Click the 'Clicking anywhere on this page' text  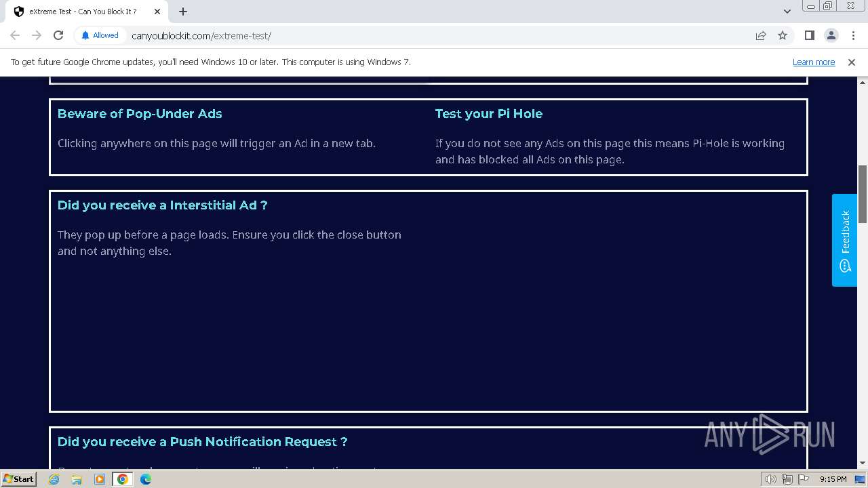coord(216,144)
